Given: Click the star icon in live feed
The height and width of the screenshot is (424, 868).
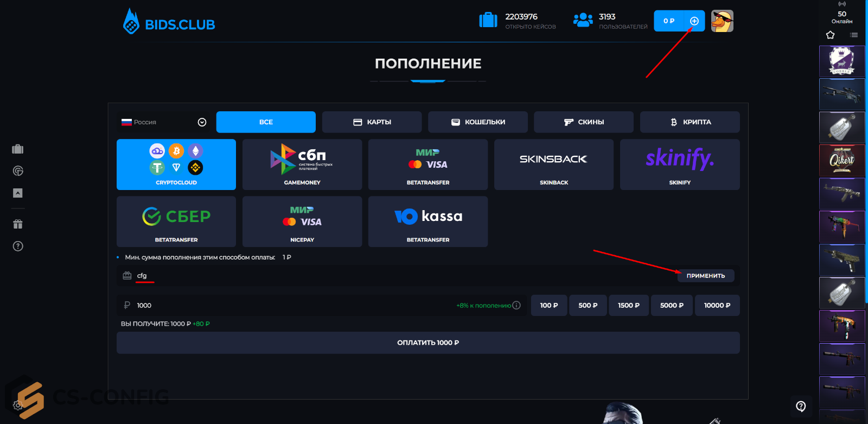Looking at the screenshot, I should click(x=830, y=35).
